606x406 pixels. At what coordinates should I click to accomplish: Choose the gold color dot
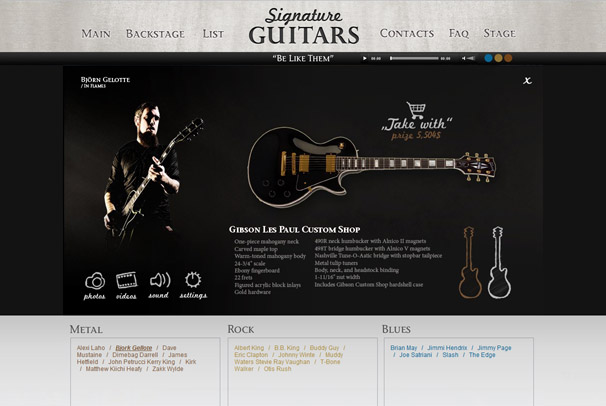click(x=499, y=58)
